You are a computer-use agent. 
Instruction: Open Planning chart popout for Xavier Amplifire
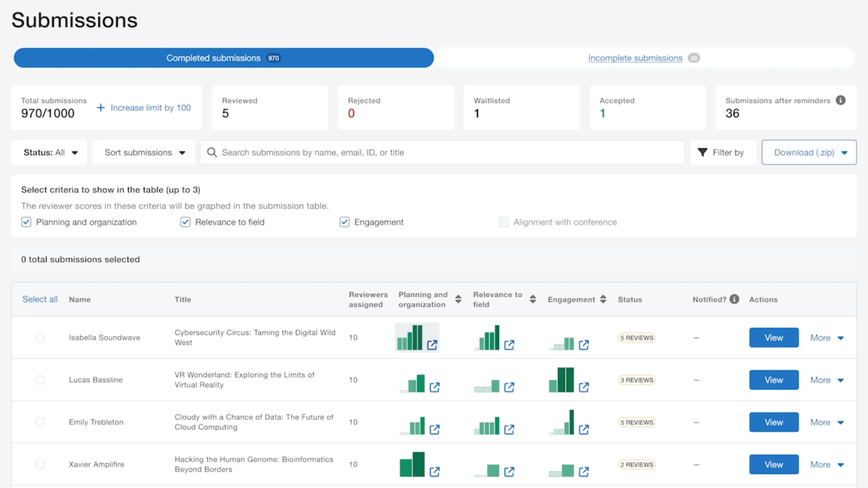point(435,472)
